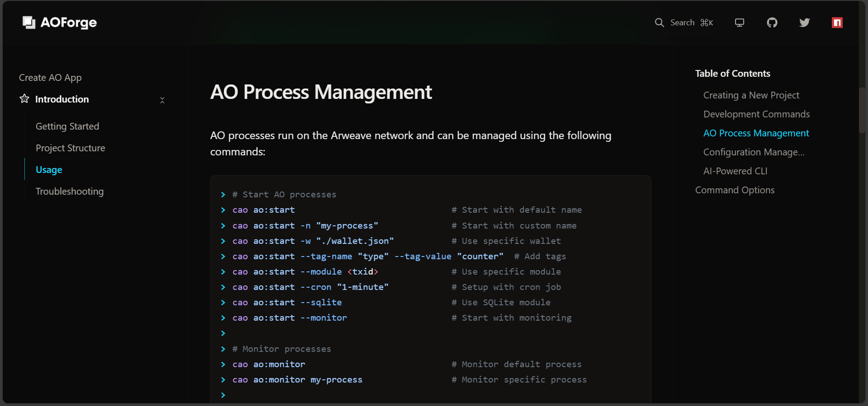Open Project Structure page
The height and width of the screenshot is (406, 868).
70,148
